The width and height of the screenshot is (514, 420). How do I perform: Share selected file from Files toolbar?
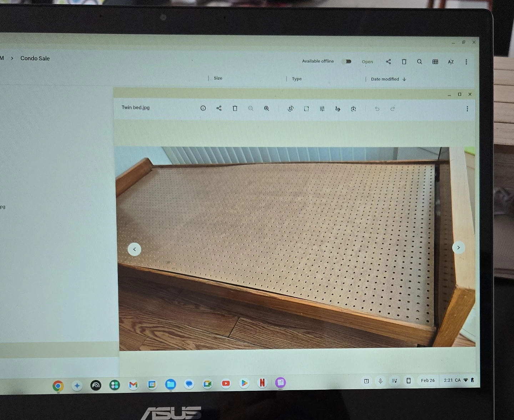tap(388, 62)
